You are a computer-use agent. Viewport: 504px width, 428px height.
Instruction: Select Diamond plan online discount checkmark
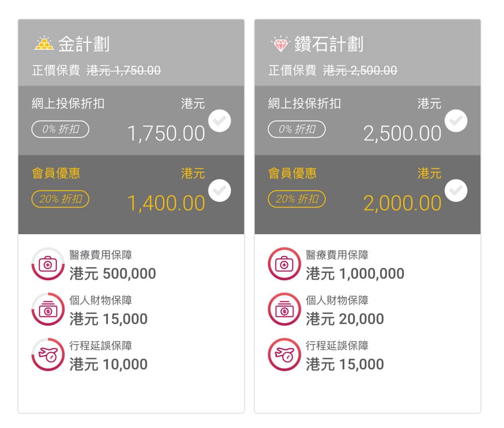tap(456, 121)
